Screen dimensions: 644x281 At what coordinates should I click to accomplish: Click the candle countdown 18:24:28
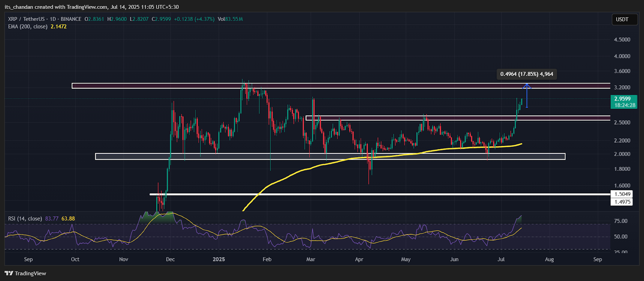624,105
